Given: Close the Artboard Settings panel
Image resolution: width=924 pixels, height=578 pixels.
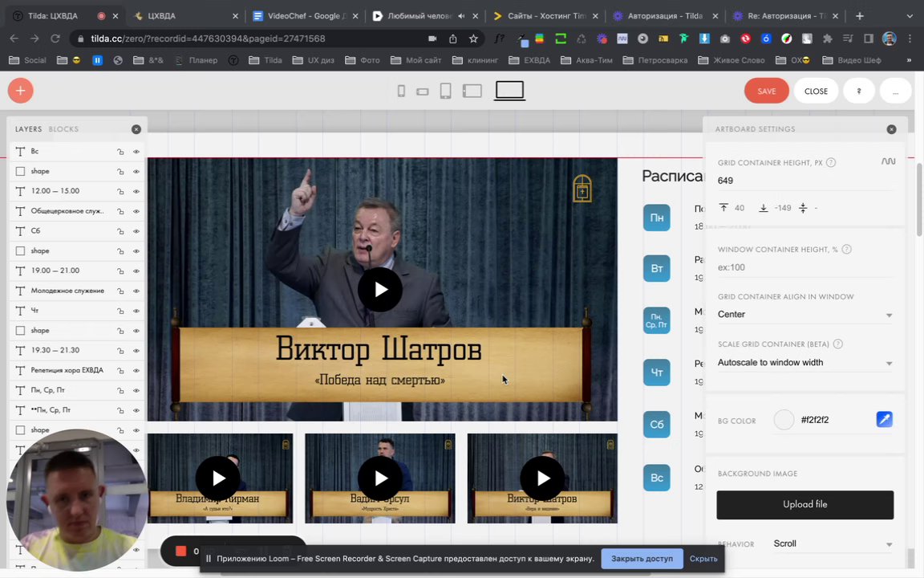Looking at the screenshot, I should (891, 129).
